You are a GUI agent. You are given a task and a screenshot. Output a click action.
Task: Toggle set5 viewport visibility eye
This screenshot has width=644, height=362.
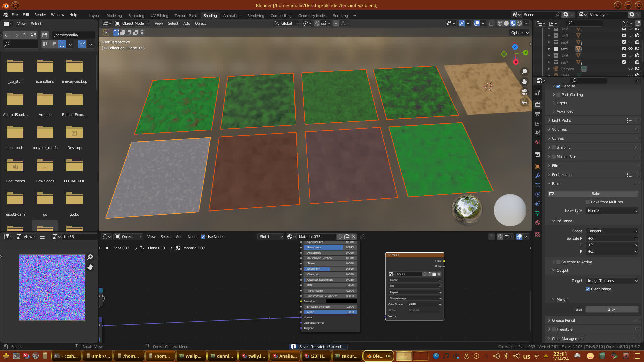click(x=630, y=49)
